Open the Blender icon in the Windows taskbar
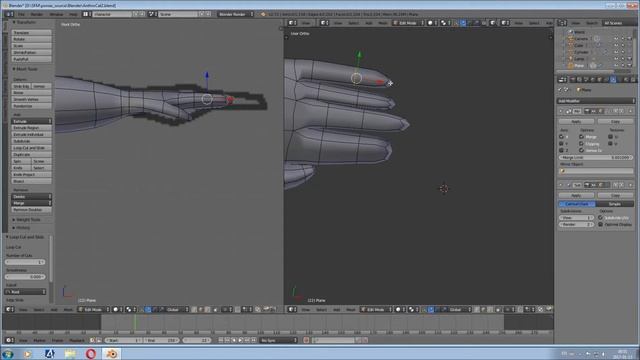This screenshot has height=360, width=640. coord(111,353)
